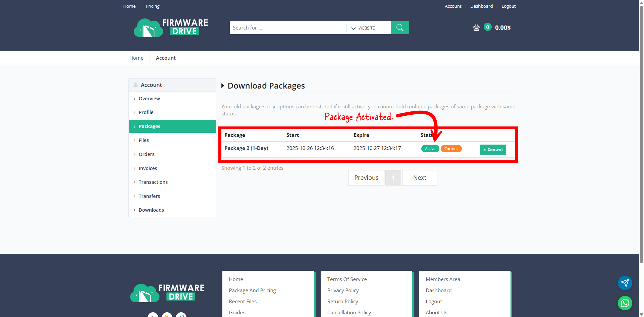The height and width of the screenshot is (317, 644).
Task: Select Downloads in account sidebar
Action: tap(151, 210)
